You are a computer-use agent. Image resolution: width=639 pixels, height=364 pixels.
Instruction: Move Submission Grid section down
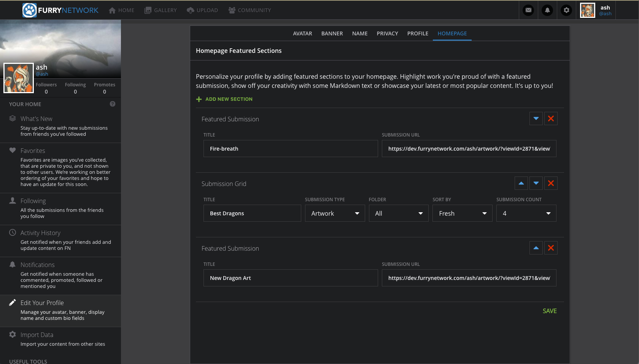click(x=536, y=183)
